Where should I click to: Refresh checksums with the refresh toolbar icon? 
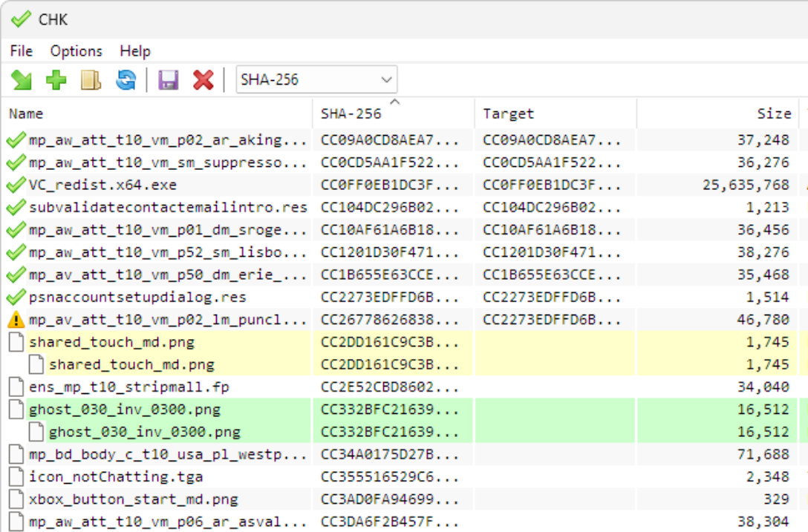point(126,79)
